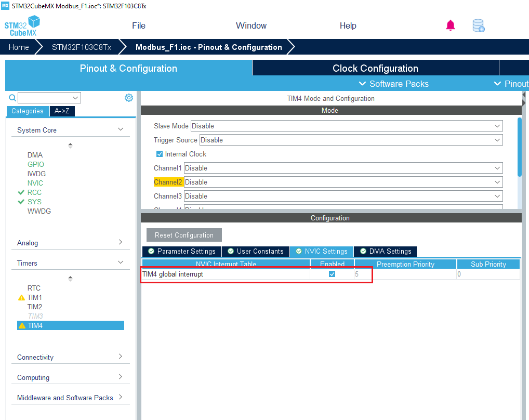Screen dimensions: 529x420
Task: Open the User Constants tab
Action: coord(255,252)
